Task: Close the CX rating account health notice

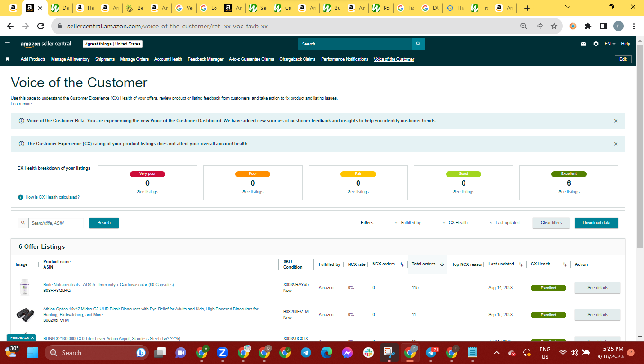Action: tap(616, 144)
